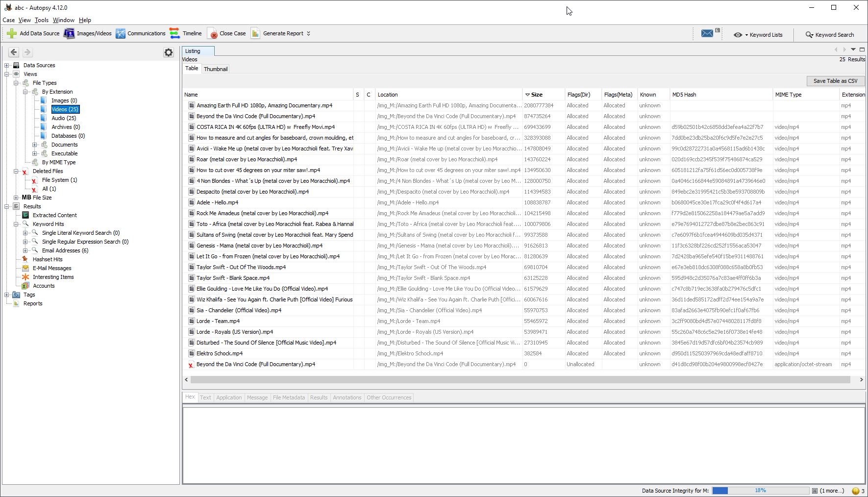Select the Lorde - Team.mp4 row
Viewport: 868px width, 497px height.
coord(524,321)
